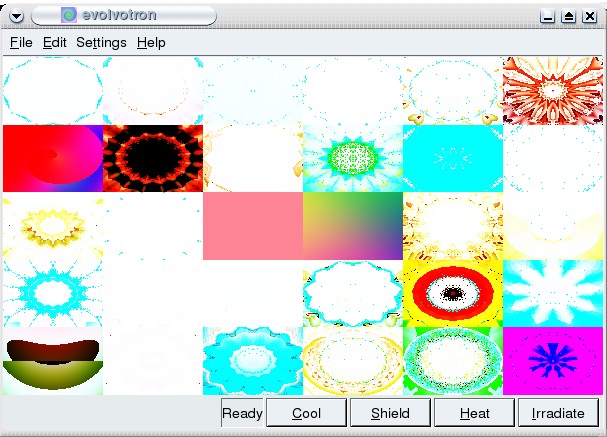Image resolution: width=607 pixels, height=437 pixels.
Task: Select the white flower on cyan thumbnail
Action: [553, 293]
